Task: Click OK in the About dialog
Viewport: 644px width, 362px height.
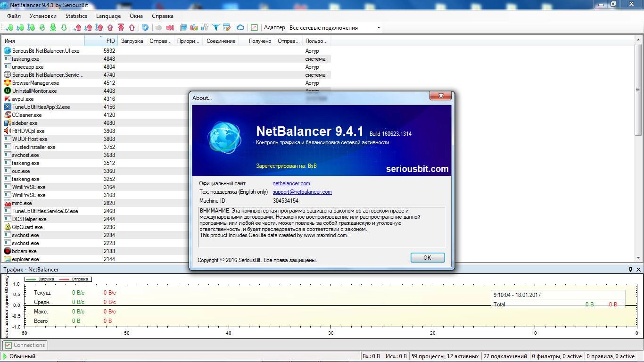Action: [x=427, y=257]
